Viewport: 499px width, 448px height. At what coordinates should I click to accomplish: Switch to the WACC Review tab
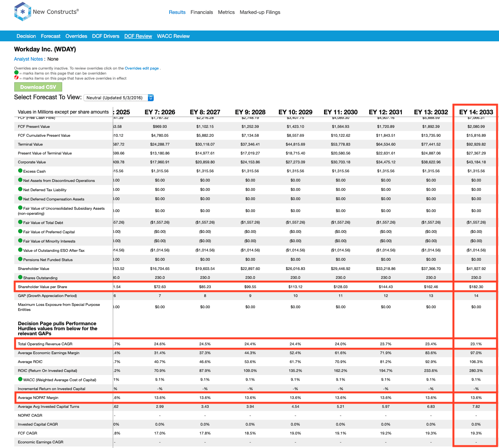tap(173, 36)
